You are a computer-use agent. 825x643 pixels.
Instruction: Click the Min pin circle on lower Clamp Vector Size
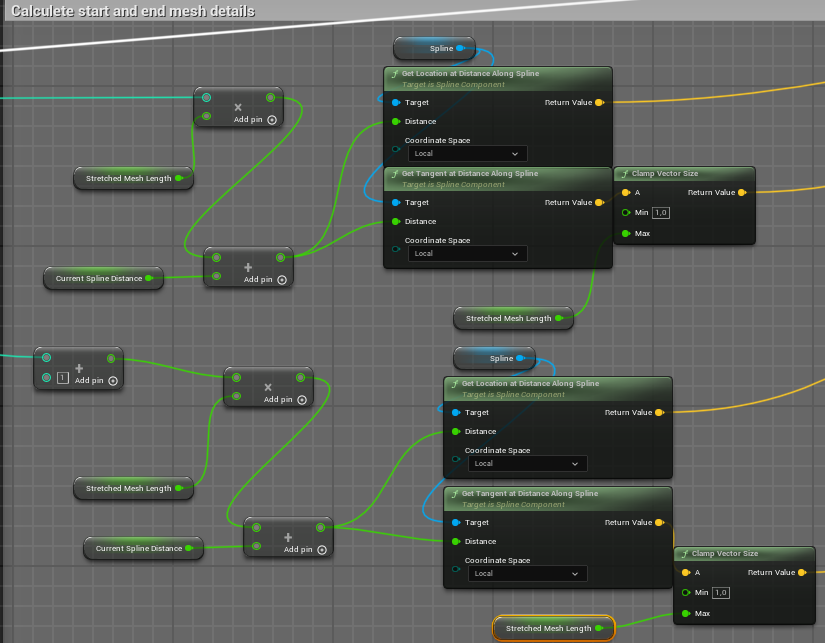pyautogui.click(x=686, y=592)
